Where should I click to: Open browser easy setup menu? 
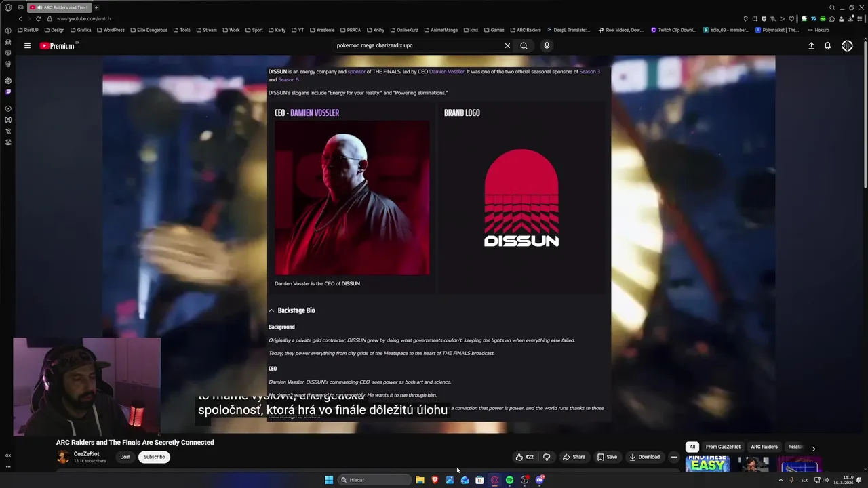click(x=859, y=18)
